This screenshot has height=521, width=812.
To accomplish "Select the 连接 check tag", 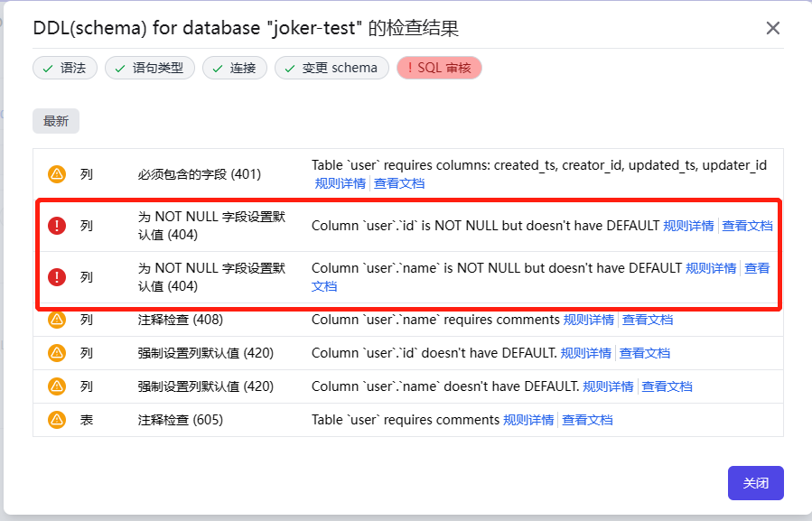I will tap(235, 68).
